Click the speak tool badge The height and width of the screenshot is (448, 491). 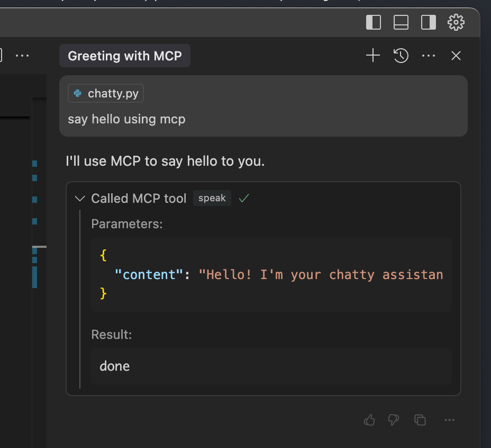pos(212,198)
